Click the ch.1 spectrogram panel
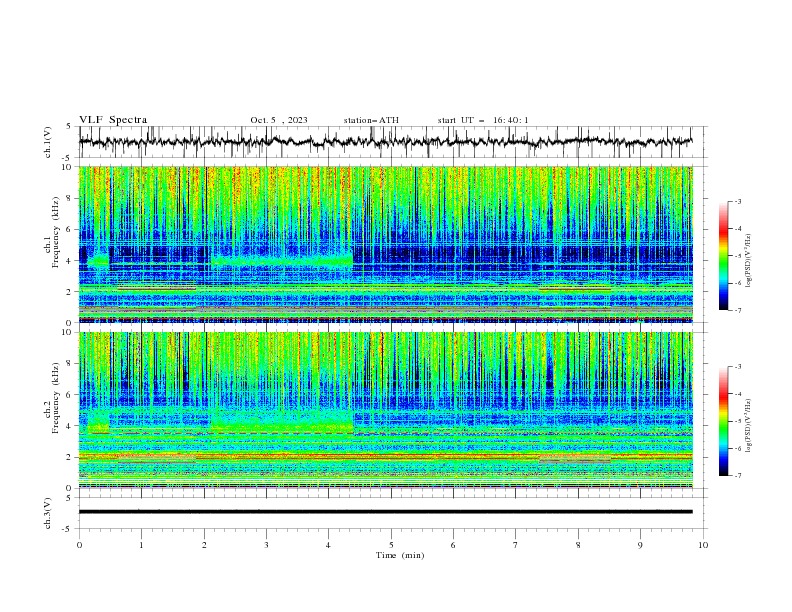Image resolution: width=792 pixels, height=612 pixels. click(x=386, y=244)
